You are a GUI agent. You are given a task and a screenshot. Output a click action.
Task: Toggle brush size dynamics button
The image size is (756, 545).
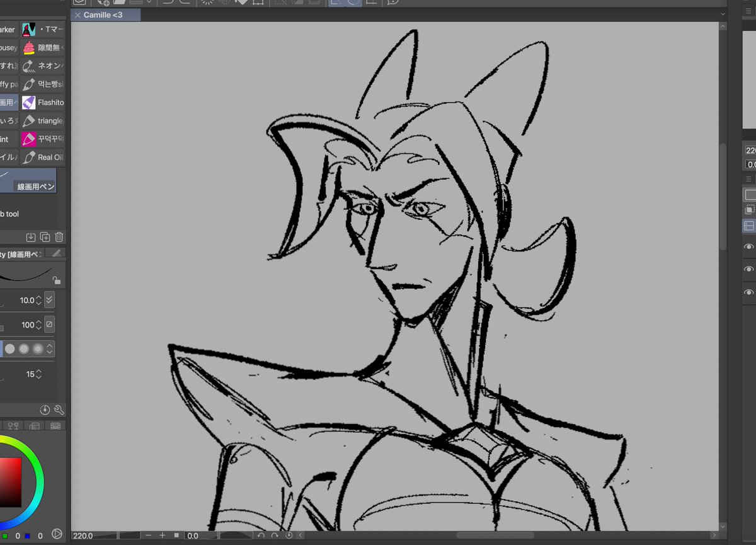[x=50, y=300]
